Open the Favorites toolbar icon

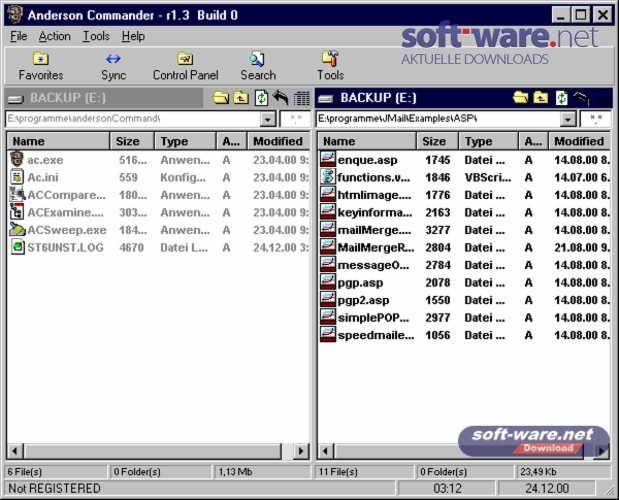click(40, 59)
